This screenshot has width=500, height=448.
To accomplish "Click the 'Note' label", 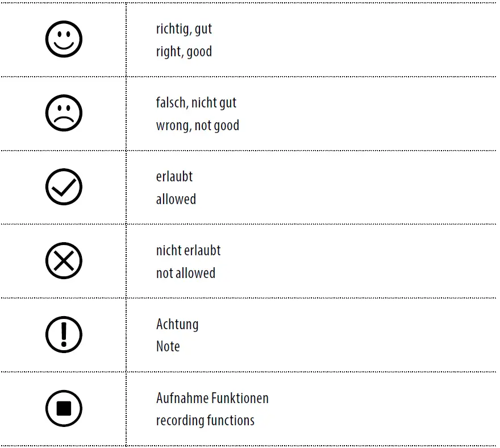I will point(168,347).
